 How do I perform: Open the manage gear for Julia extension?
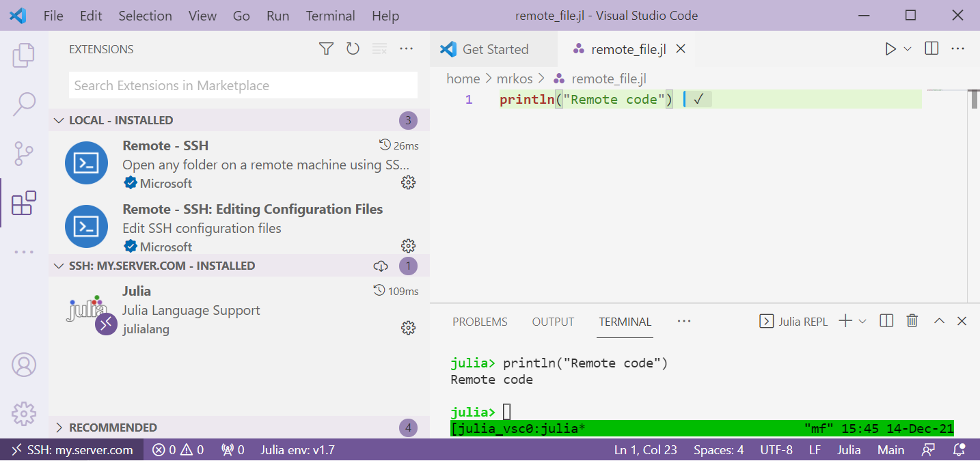tap(408, 329)
